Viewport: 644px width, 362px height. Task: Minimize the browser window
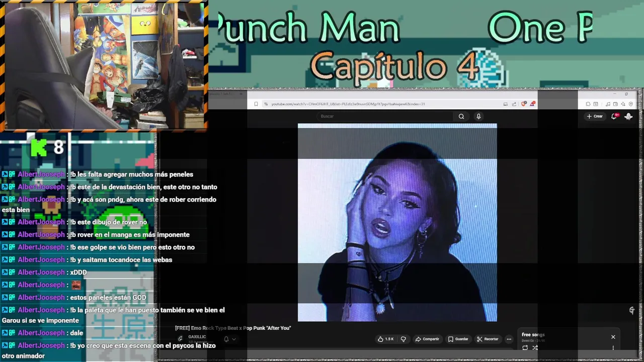(x=614, y=94)
